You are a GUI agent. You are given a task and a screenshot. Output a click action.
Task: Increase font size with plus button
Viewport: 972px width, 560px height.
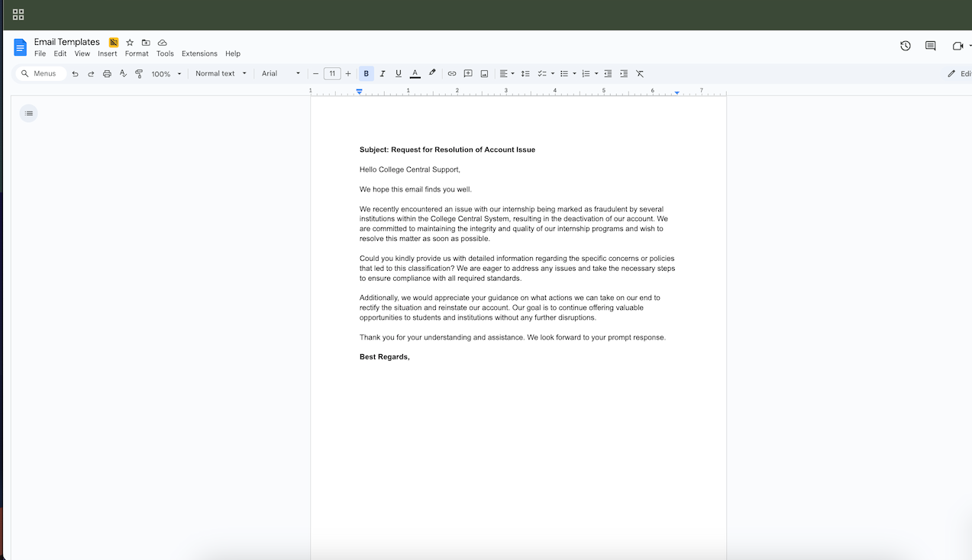tap(348, 74)
